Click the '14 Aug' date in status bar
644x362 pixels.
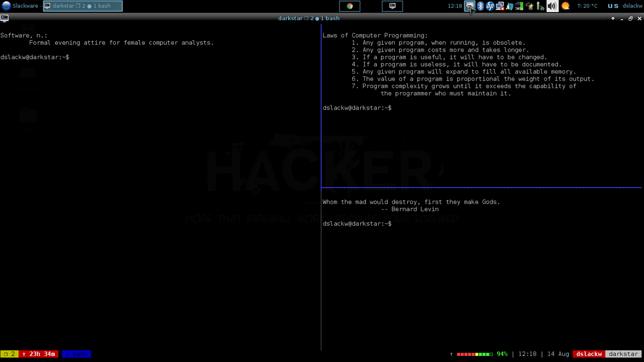tap(558, 354)
